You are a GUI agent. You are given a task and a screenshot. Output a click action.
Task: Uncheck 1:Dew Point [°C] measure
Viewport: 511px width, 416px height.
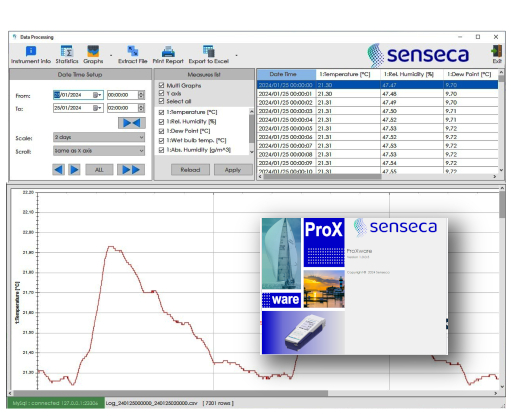coord(162,131)
